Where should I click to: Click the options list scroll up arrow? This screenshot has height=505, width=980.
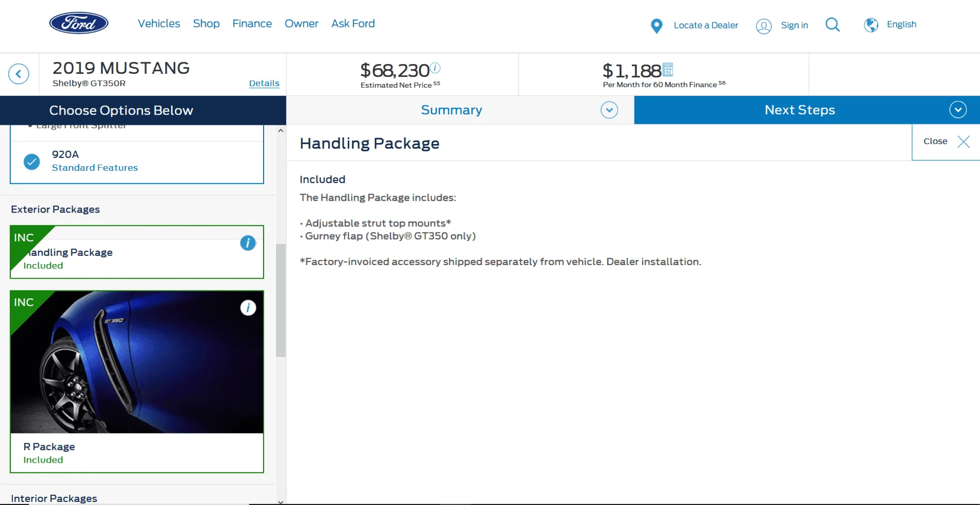(281, 131)
